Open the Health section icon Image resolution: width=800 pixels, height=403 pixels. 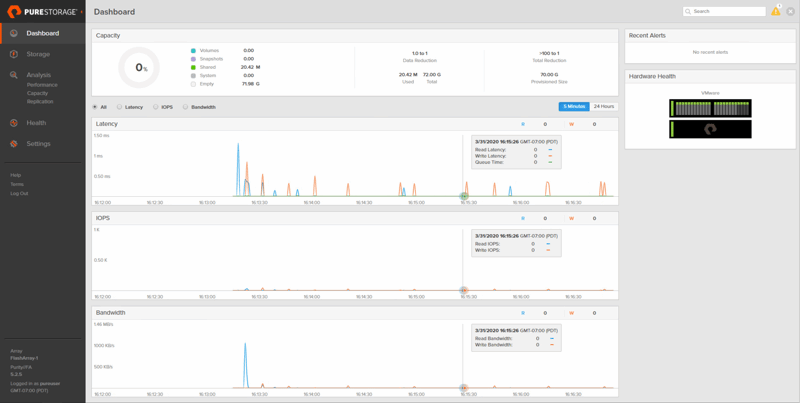14,123
